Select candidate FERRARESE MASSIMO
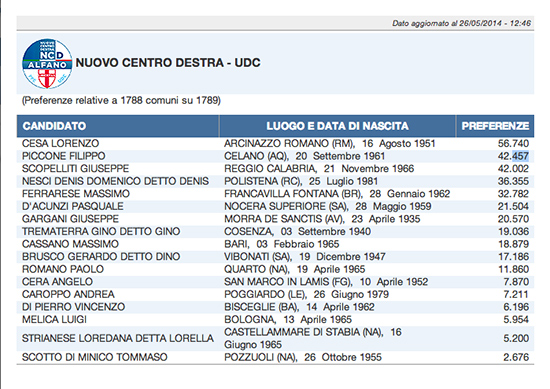Image resolution: width=550 pixels, height=389 pixels. click(76, 194)
